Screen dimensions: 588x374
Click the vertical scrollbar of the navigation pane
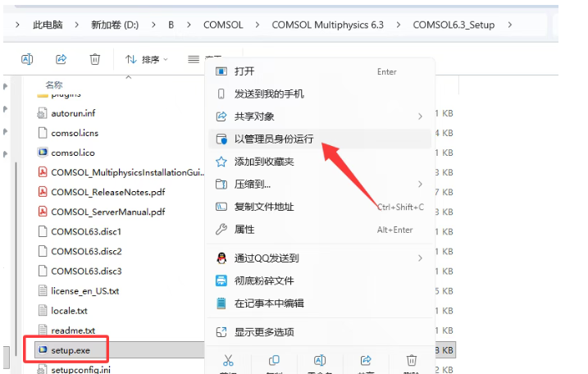16,259
